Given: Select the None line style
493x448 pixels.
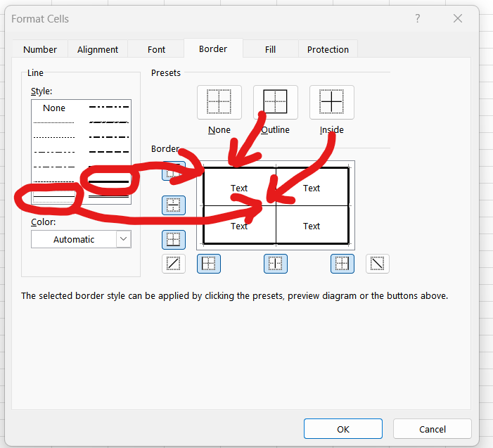Looking at the screenshot, I should coord(54,108).
